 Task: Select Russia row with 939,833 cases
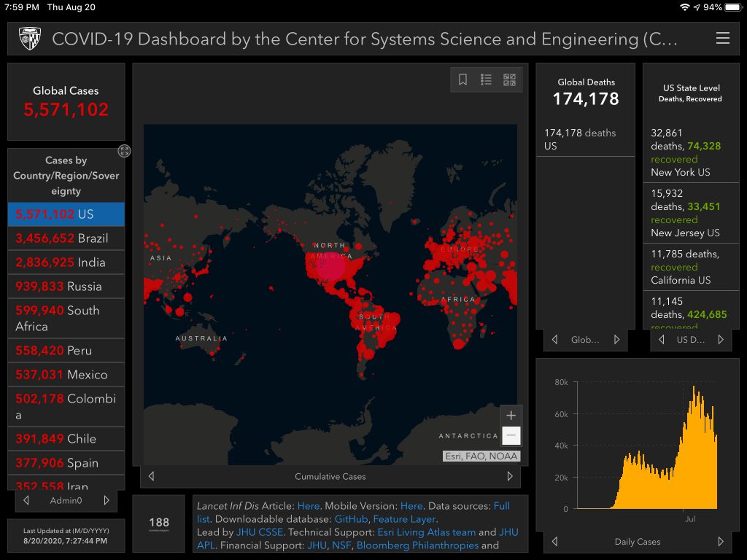pos(66,286)
